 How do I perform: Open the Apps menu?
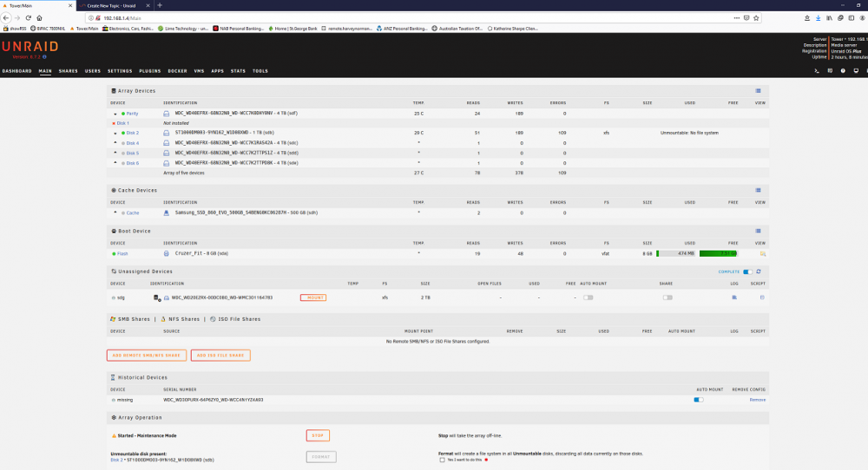click(x=218, y=71)
